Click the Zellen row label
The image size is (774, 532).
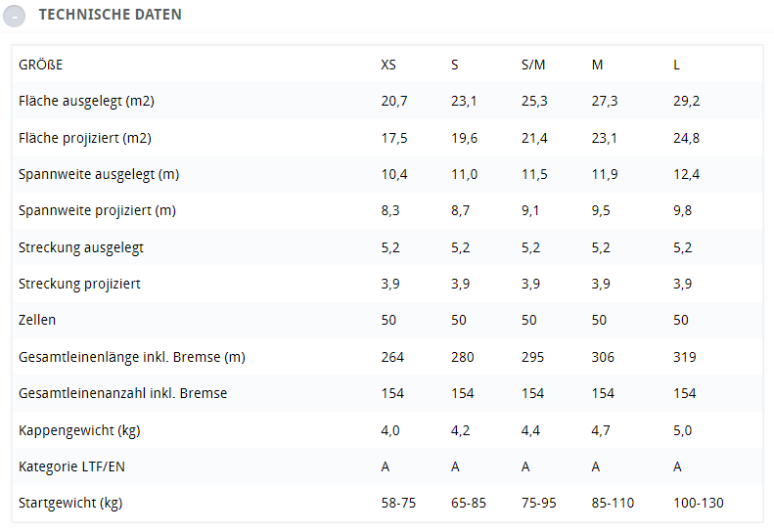(x=37, y=320)
